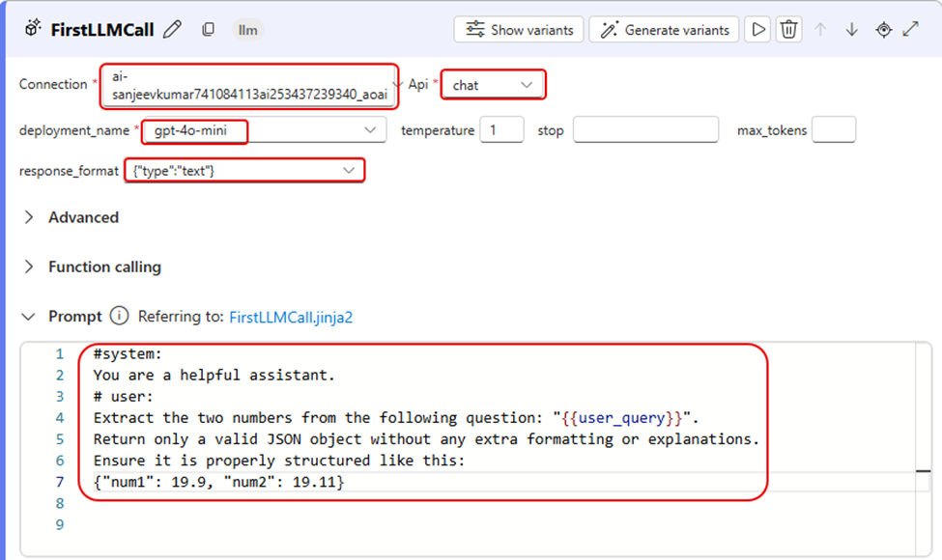Screen dimensions: 942x560
Task: Move the node down with the arrow icon
Action: click(x=850, y=29)
